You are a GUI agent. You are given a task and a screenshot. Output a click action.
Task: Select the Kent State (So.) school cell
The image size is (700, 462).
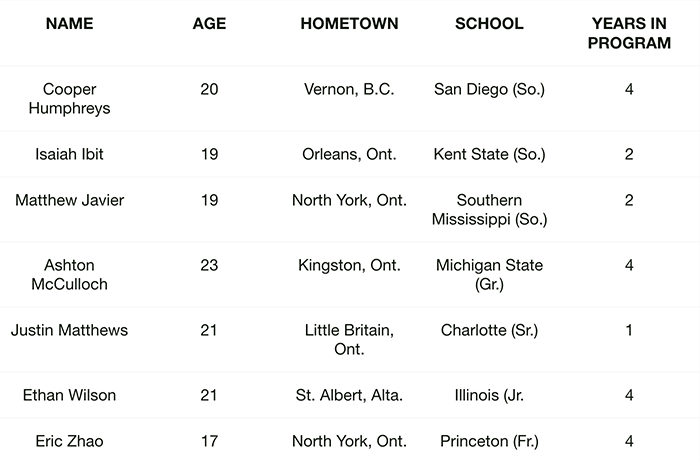pos(489,155)
